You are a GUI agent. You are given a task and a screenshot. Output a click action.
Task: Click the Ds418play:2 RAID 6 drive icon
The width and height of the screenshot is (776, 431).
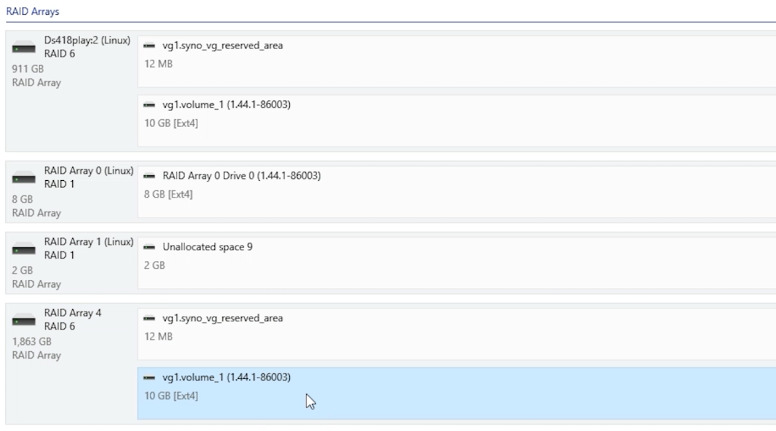pyautogui.click(x=24, y=48)
